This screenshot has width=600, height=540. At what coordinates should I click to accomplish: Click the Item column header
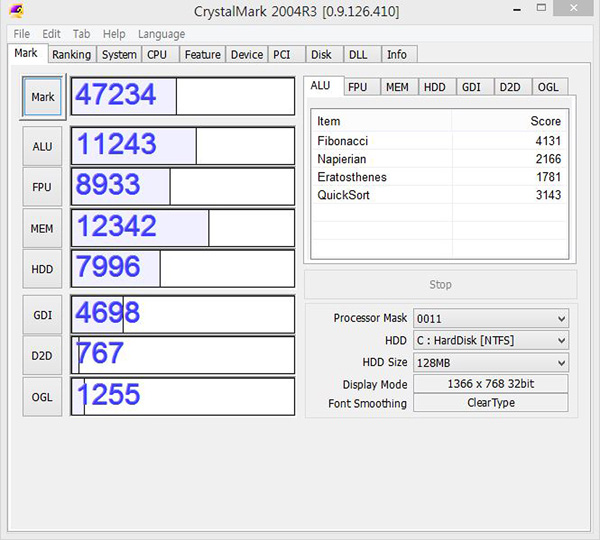tap(382, 121)
